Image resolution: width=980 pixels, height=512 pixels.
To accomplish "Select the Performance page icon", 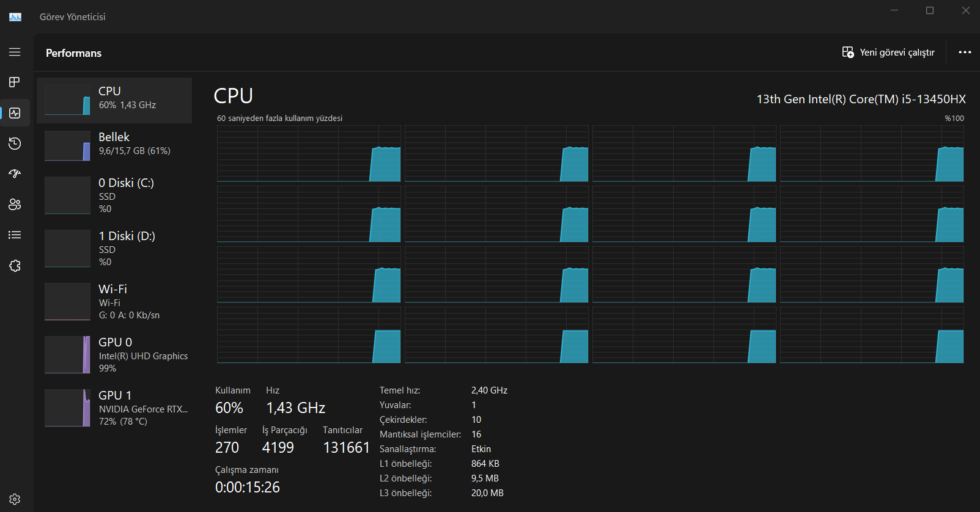I will click(15, 113).
